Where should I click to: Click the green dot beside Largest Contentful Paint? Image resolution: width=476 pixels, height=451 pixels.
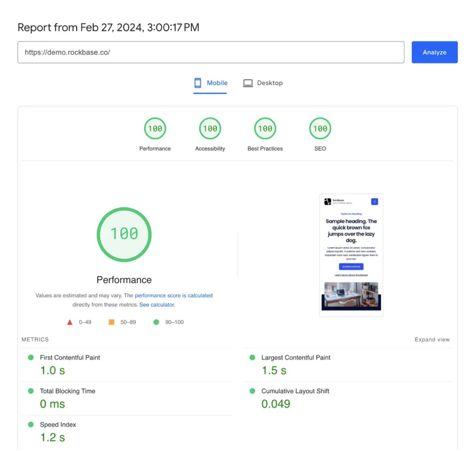[x=252, y=357]
